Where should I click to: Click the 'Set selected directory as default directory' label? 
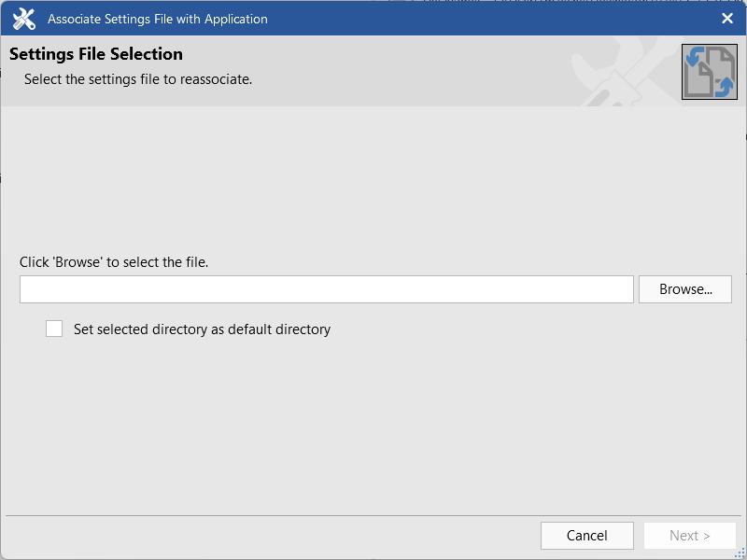(202, 329)
